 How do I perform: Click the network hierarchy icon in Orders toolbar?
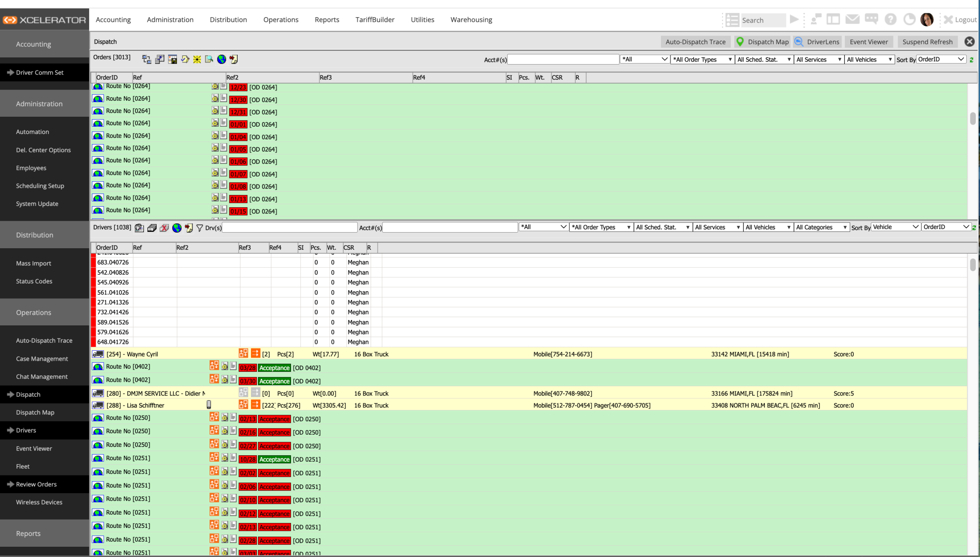146,59
